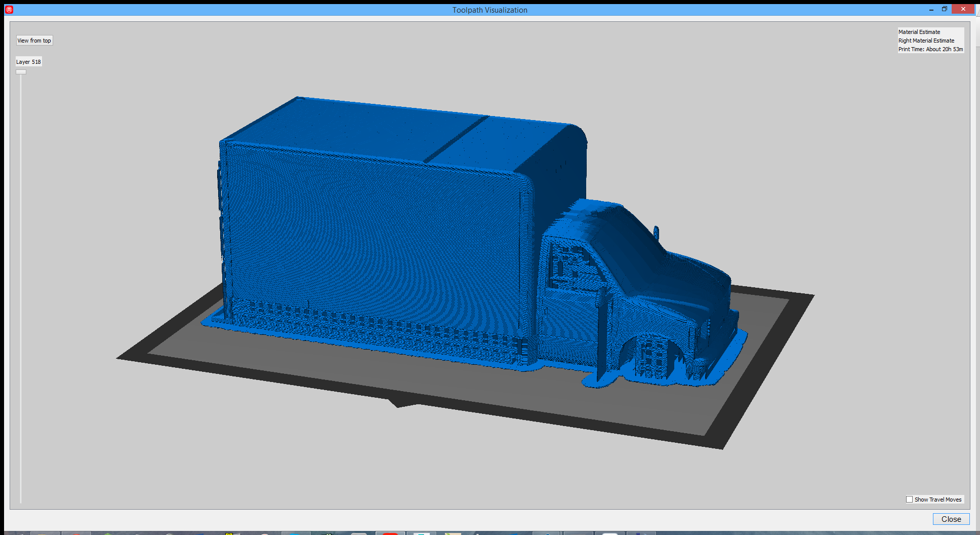Click the vertical layer slider track
The height and width of the screenshot is (535, 980).
click(x=21, y=289)
